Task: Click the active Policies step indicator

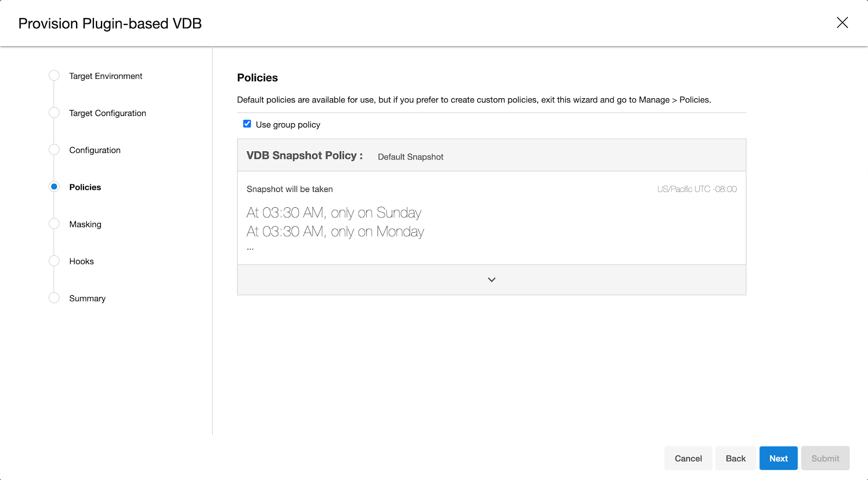Action: click(54, 187)
